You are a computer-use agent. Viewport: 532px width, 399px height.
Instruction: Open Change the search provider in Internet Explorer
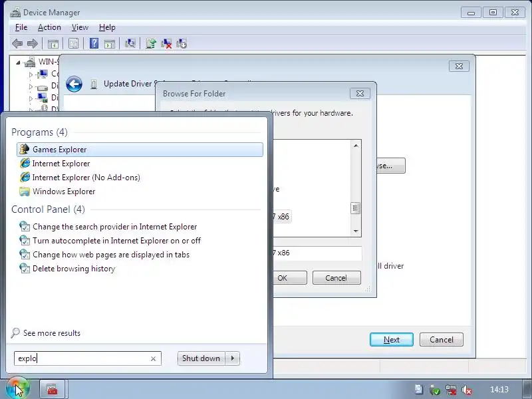tap(140, 227)
